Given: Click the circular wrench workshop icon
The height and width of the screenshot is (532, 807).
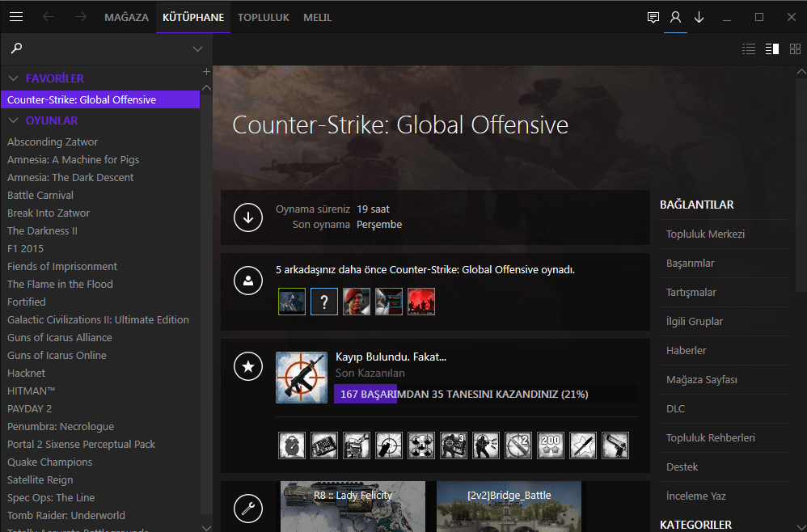Looking at the screenshot, I should 248,509.
